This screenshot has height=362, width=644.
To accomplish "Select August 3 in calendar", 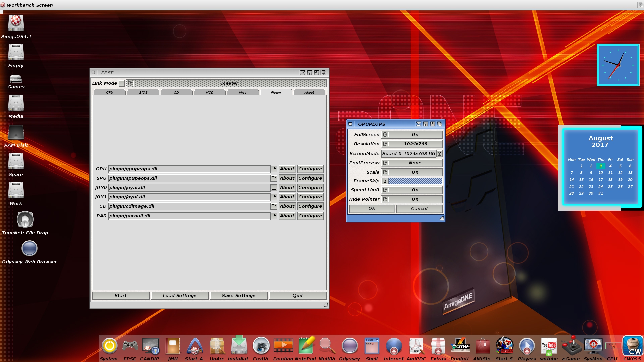I will 601,166.
